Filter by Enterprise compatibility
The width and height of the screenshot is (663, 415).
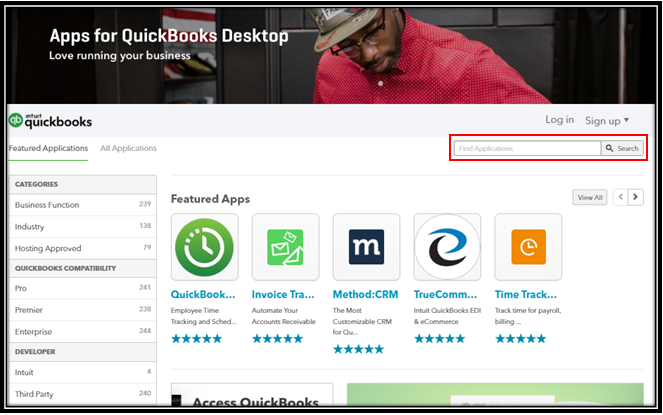tap(82, 332)
